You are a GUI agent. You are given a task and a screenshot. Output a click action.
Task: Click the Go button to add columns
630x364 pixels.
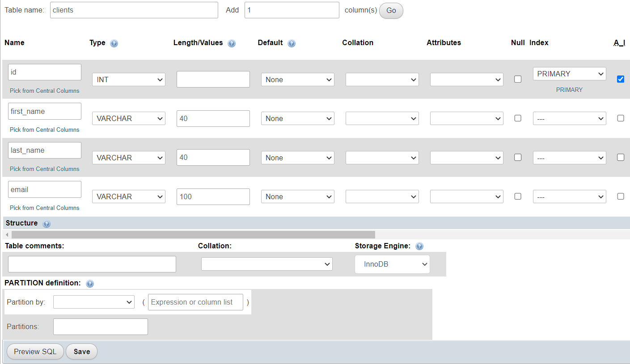point(391,11)
